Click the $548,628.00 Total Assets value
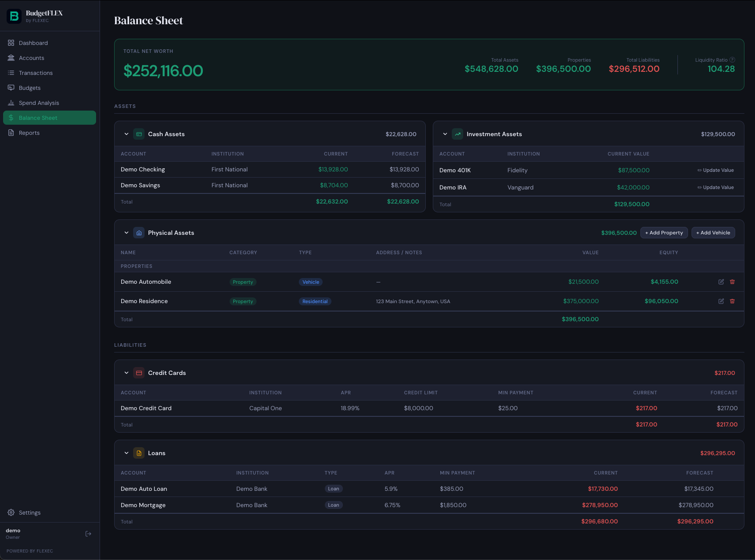755x560 pixels. pyautogui.click(x=491, y=69)
